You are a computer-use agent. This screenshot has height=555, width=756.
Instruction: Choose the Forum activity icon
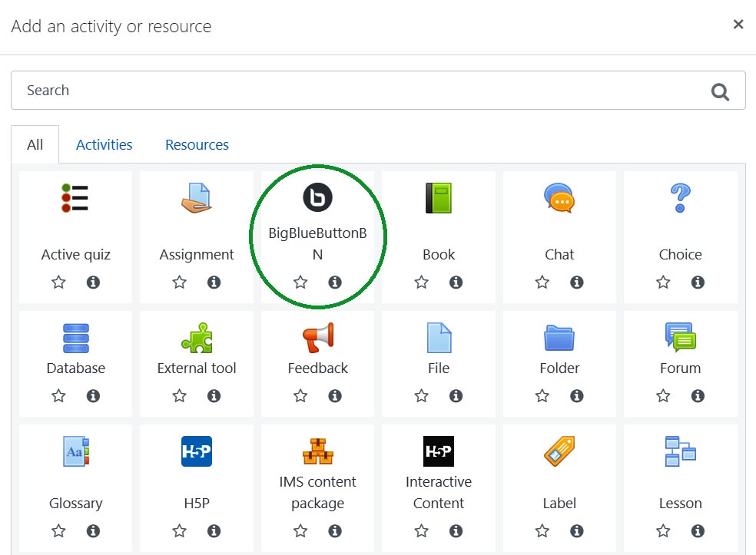coord(680,338)
